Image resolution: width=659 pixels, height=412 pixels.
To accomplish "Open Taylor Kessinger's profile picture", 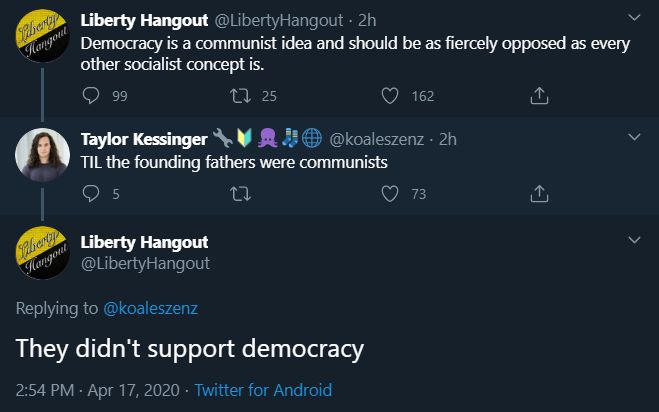I will pyautogui.click(x=42, y=154).
